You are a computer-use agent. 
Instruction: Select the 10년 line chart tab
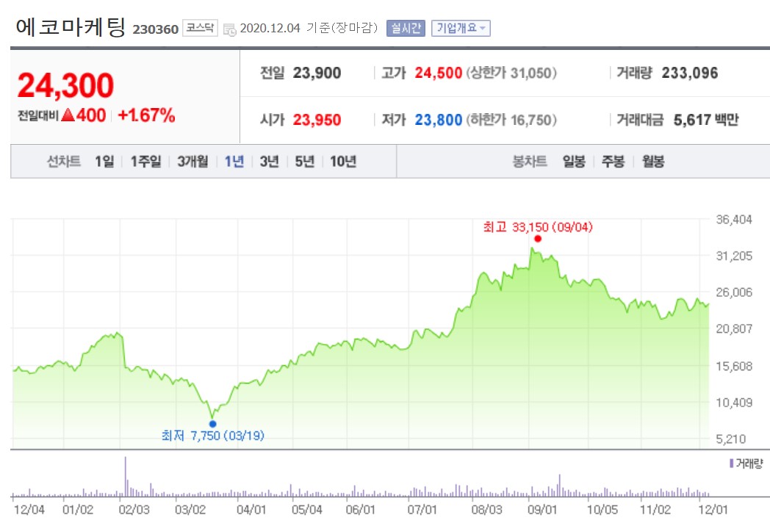(343, 161)
